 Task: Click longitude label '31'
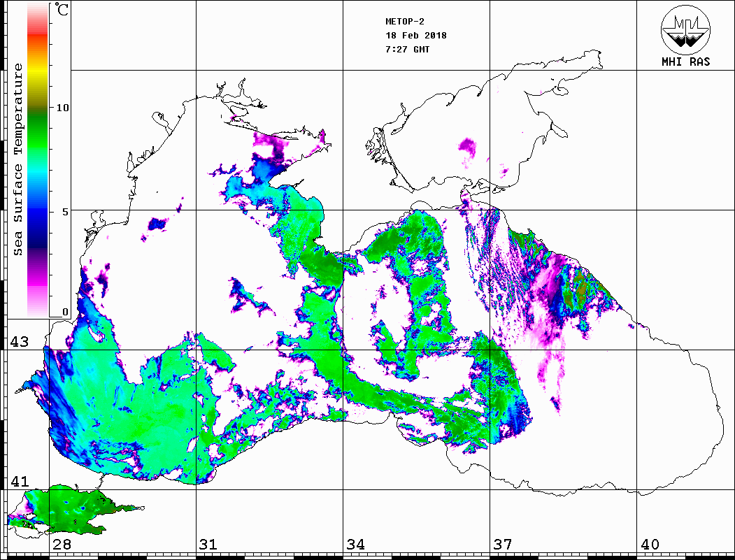208,544
